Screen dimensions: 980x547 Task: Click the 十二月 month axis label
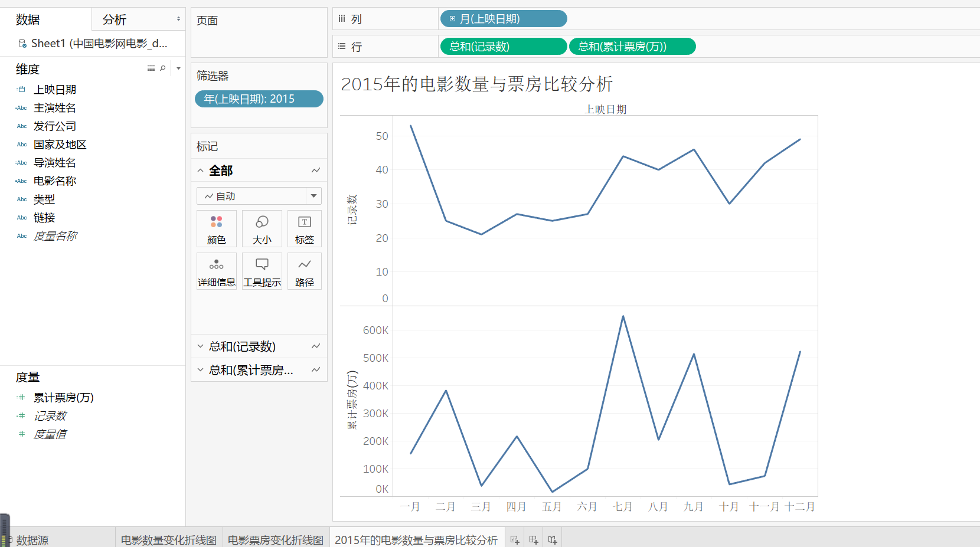[800, 507]
